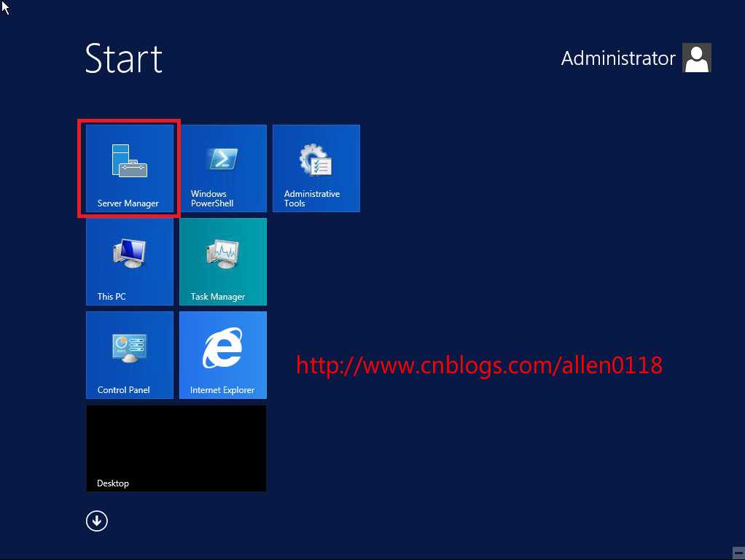This screenshot has height=560, width=745.
Task: Launch the Task Manager tile
Action: pyautogui.click(x=223, y=262)
